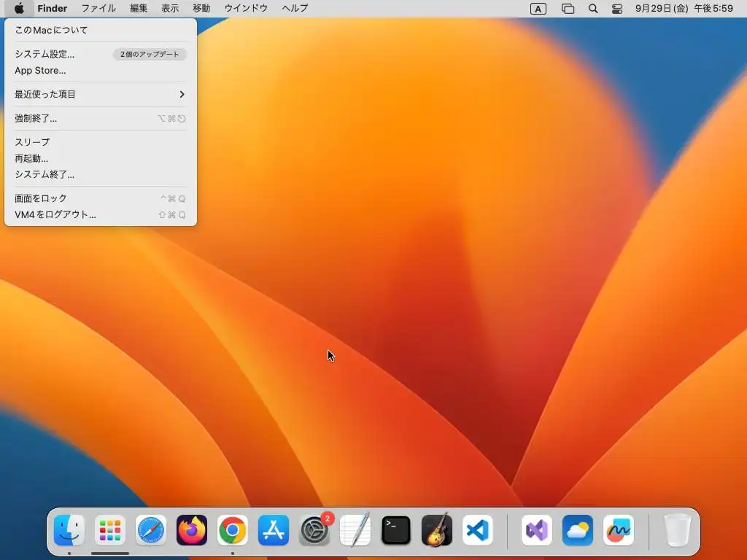Viewport: 747px width, 560px height.
Task: Open the 編集 menu
Action: click(139, 8)
